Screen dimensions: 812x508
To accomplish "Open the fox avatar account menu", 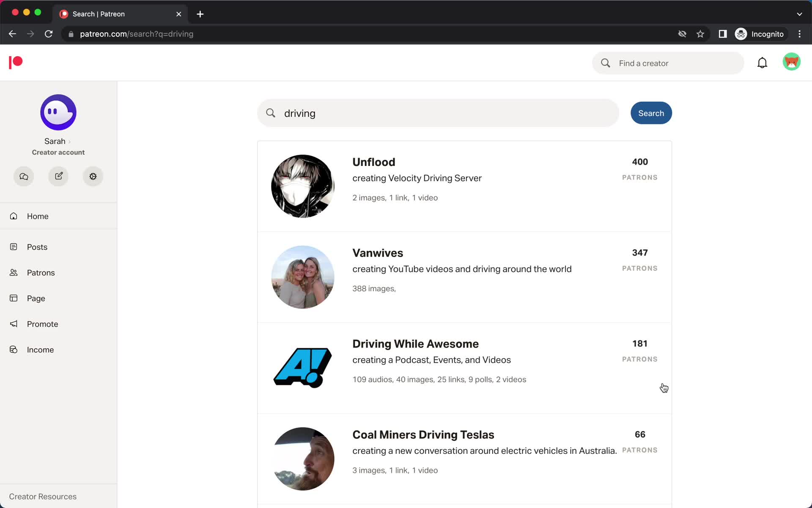I will pos(791,62).
